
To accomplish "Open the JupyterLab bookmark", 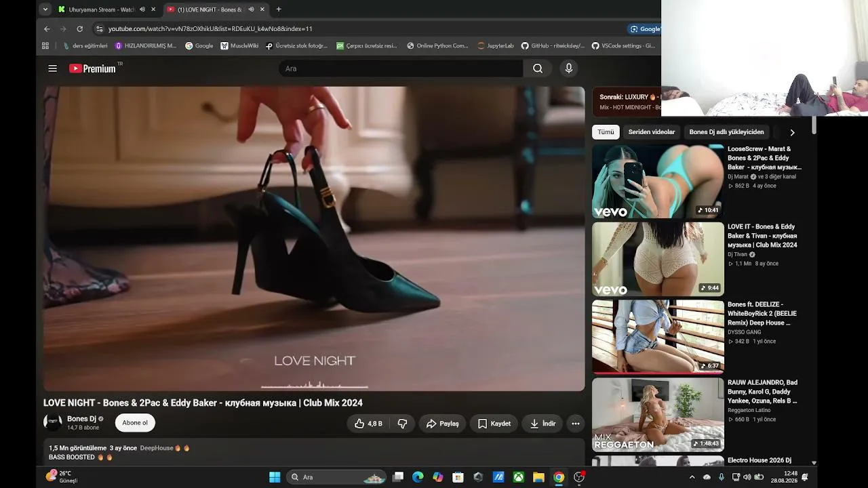I will click(496, 46).
